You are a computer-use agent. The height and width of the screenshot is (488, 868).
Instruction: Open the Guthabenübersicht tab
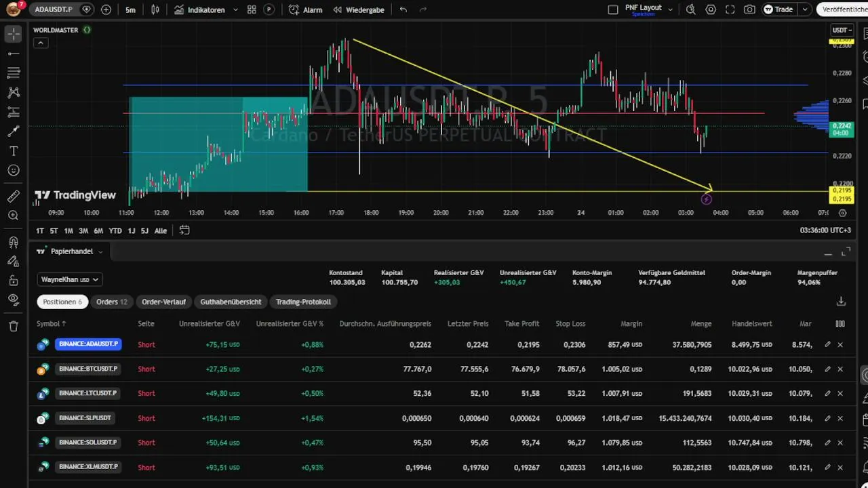231,302
